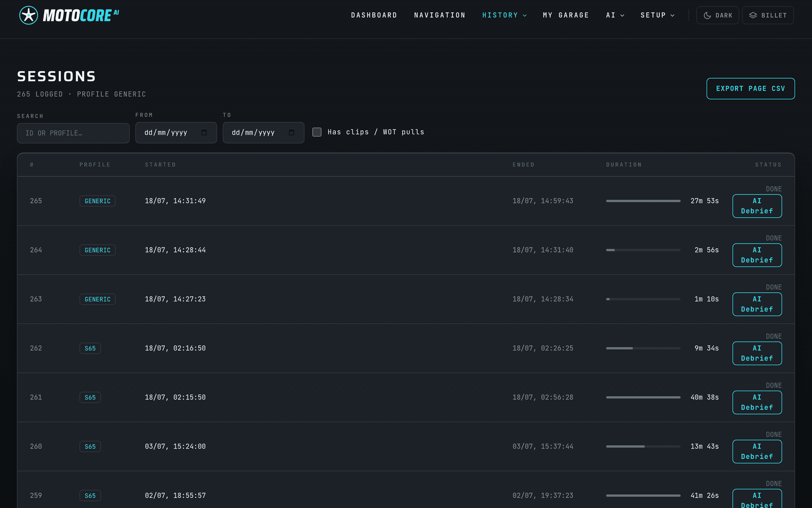Focus the ID or Profile search field
The image size is (812, 508).
pos(73,133)
